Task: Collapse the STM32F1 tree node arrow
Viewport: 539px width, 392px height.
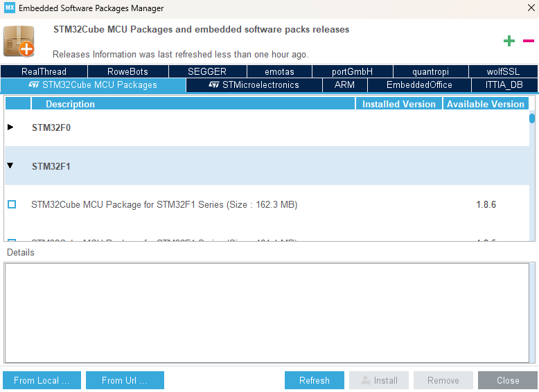Action: pos(10,166)
